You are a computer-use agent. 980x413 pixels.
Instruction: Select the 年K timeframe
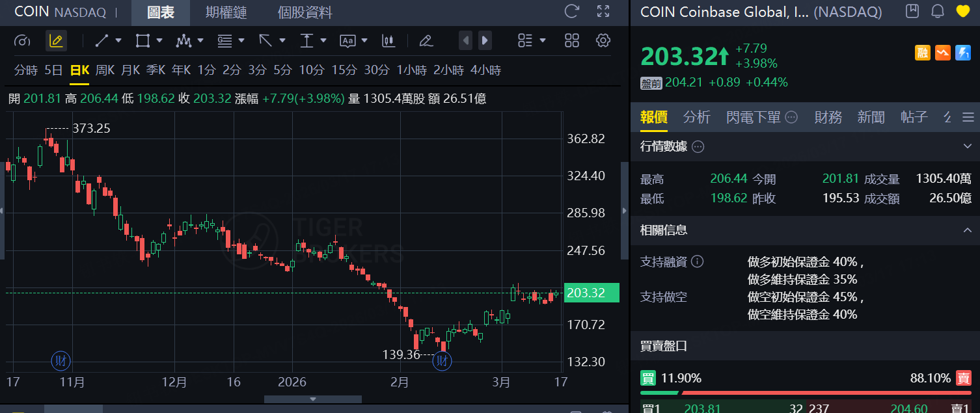tap(182, 70)
